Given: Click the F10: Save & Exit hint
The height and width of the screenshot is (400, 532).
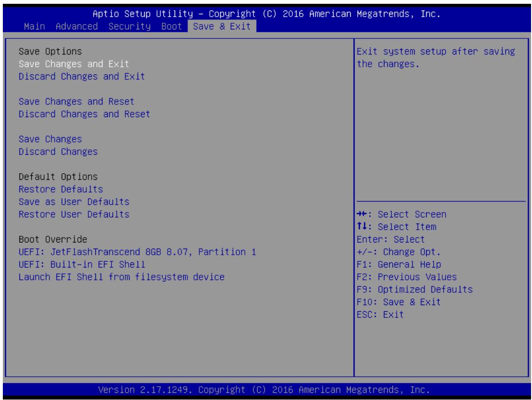Looking at the screenshot, I should pyautogui.click(x=399, y=302).
